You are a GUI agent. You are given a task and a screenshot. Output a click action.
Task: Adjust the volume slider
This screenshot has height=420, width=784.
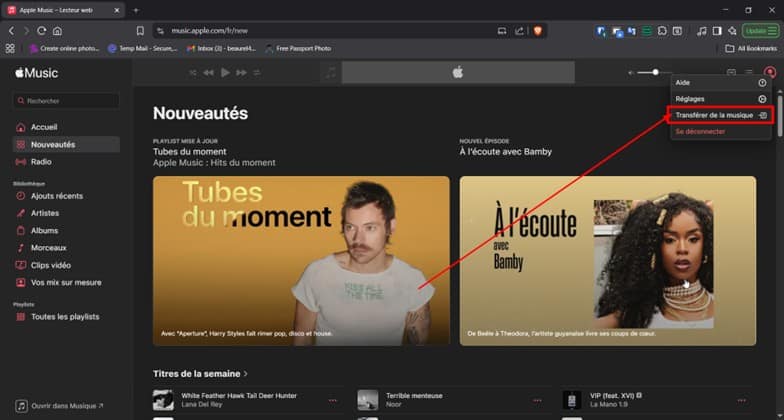tap(654, 72)
